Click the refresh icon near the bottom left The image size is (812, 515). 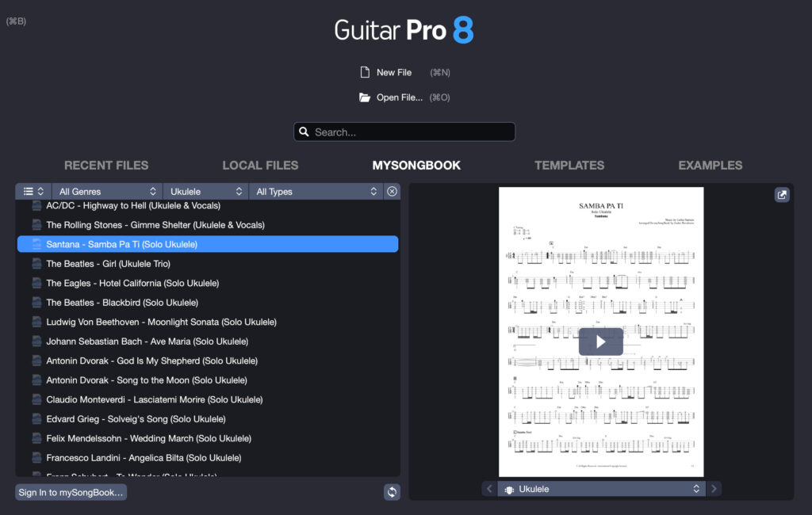392,492
